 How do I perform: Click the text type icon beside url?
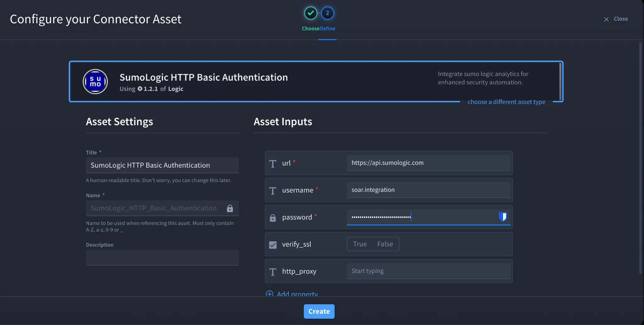pos(273,163)
